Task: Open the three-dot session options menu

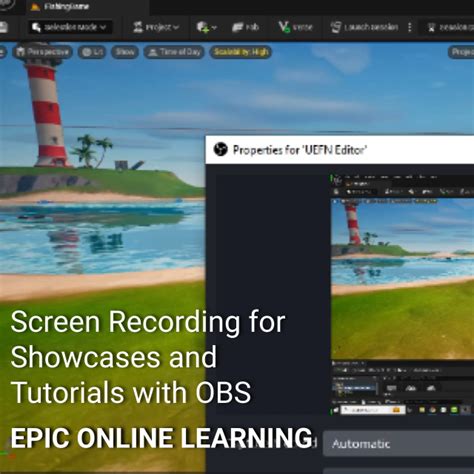Action: [410, 27]
